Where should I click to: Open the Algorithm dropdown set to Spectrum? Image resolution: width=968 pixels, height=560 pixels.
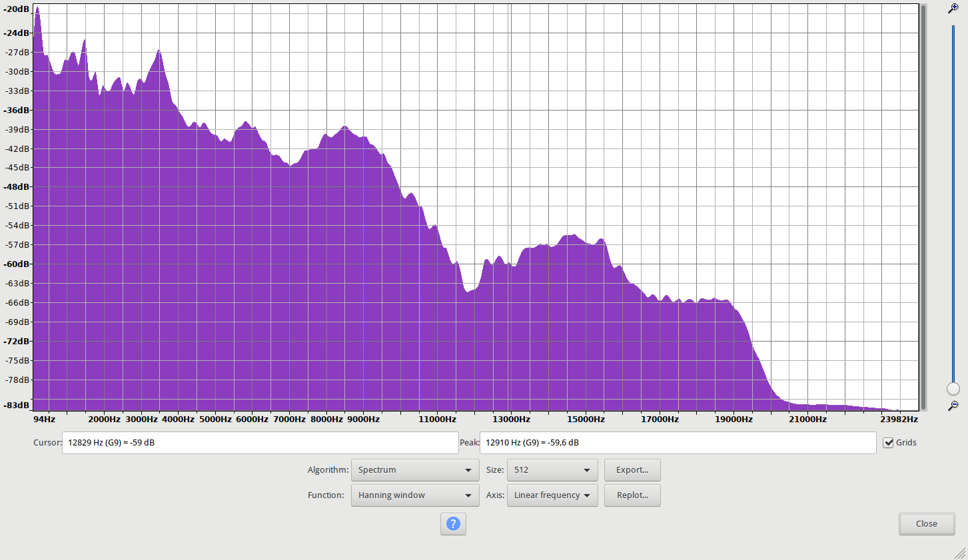click(x=415, y=470)
